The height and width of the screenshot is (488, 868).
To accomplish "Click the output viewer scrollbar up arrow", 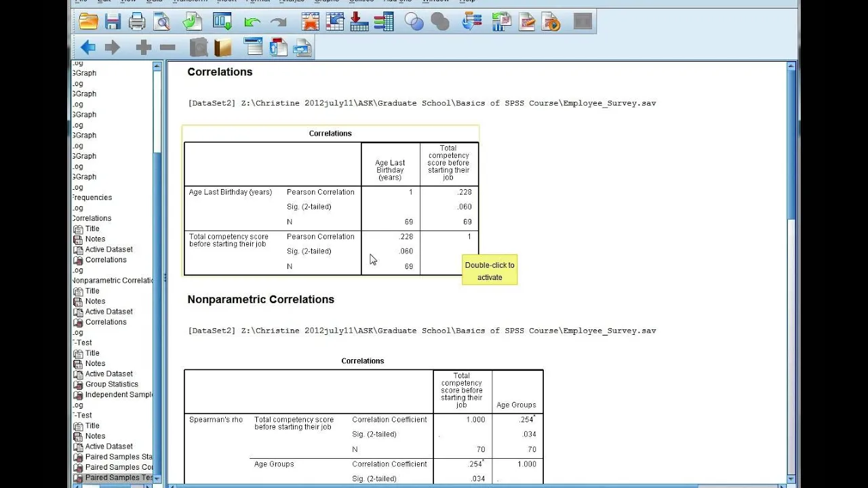I will [x=791, y=66].
